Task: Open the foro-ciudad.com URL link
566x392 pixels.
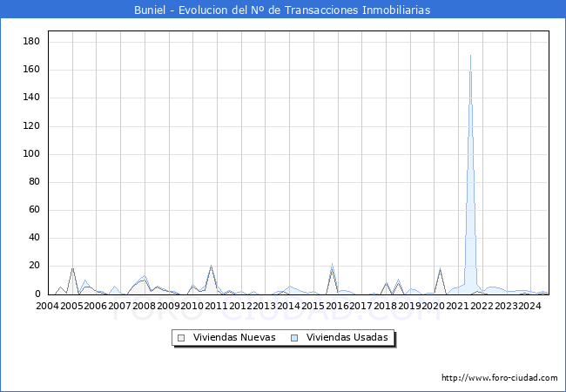Action: point(500,377)
